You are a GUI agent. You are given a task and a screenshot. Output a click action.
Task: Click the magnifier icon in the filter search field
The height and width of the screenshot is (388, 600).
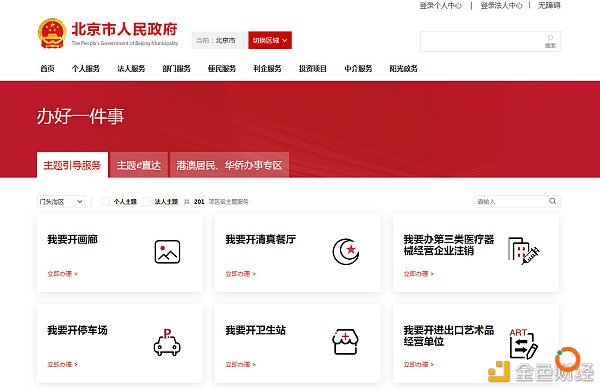click(x=553, y=201)
